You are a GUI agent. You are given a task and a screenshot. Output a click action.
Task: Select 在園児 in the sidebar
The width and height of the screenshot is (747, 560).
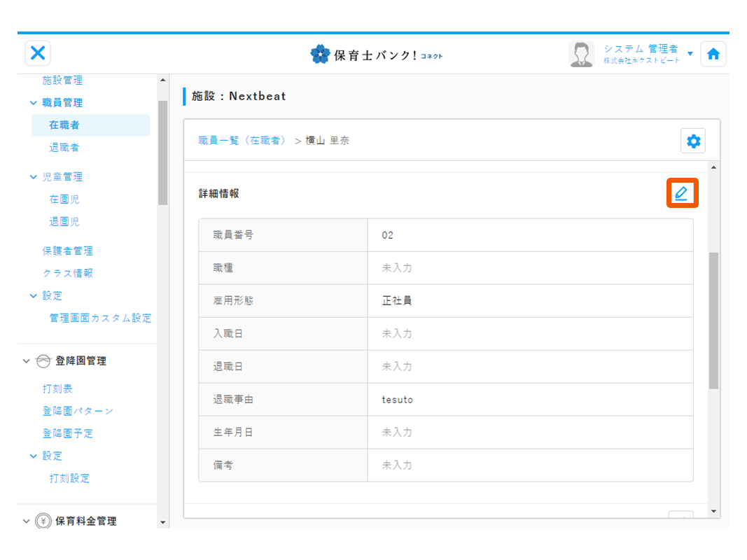coord(64,199)
